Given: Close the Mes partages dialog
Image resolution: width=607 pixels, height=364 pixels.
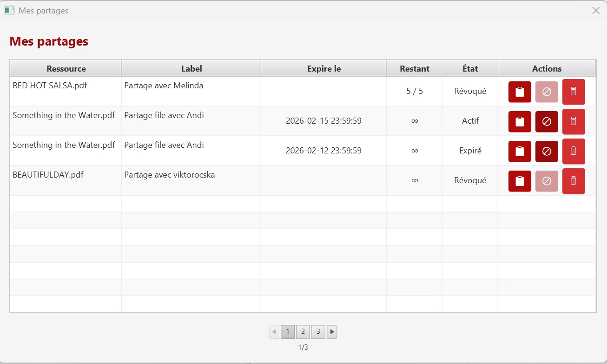Looking at the screenshot, I should pyautogui.click(x=596, y=10).
